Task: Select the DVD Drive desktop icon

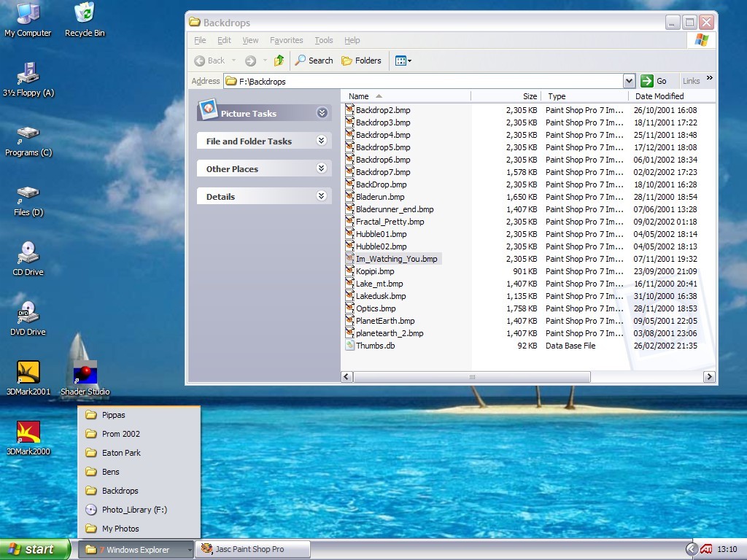Action: (x=28, y=318)
